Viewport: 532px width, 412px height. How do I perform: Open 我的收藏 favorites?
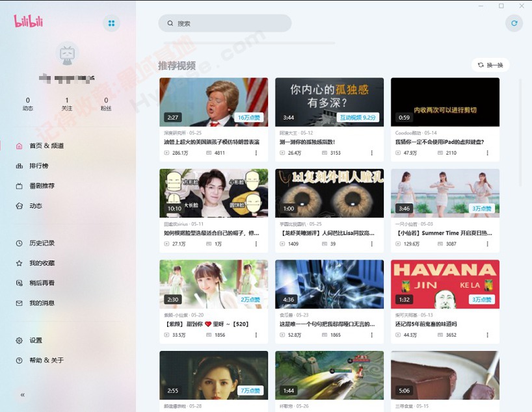click(x=35, y=263)
